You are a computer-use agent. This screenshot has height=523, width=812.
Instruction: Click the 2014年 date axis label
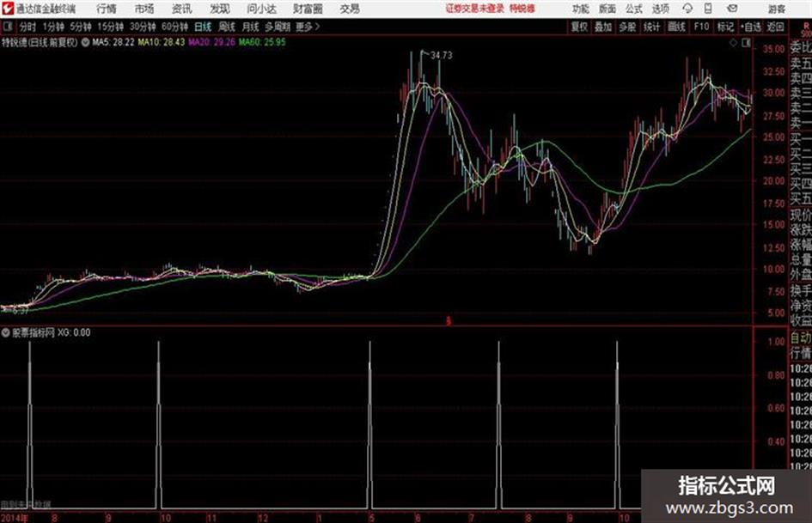(15, 517)
